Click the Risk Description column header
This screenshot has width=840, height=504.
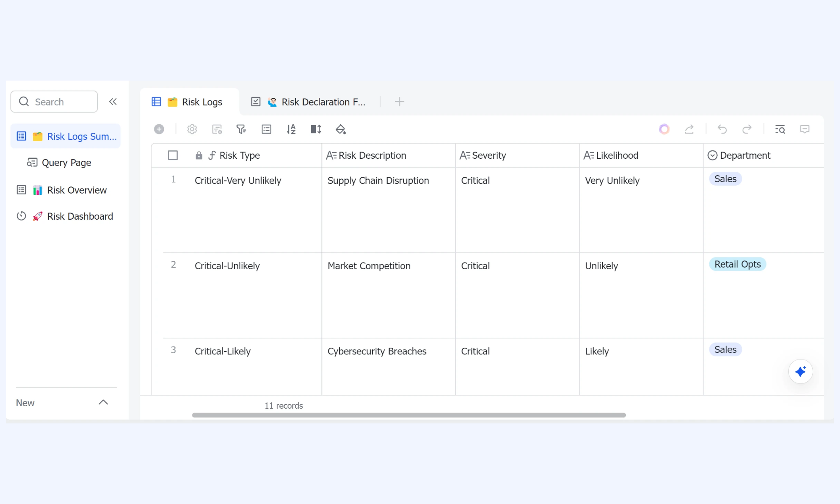[x=388, y=155]
